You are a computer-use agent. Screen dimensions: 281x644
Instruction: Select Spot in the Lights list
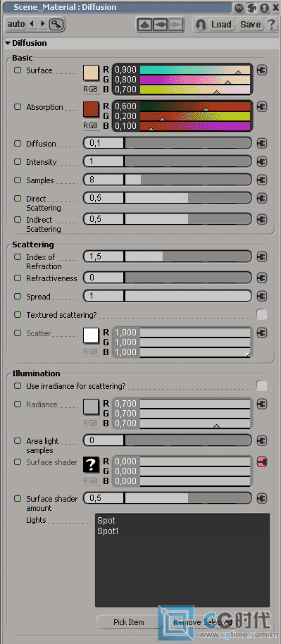(x=106, y=521)
